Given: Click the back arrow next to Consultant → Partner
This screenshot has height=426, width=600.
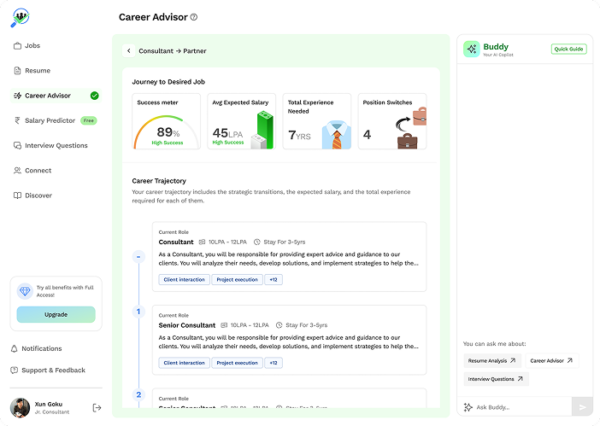Looking at the screenshot, I should pyautogui.click(x=128, y=50).
